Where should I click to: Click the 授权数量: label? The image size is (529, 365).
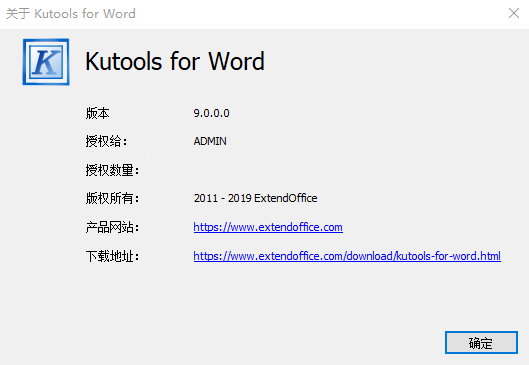pyautogui.click(x=112, y=170)
